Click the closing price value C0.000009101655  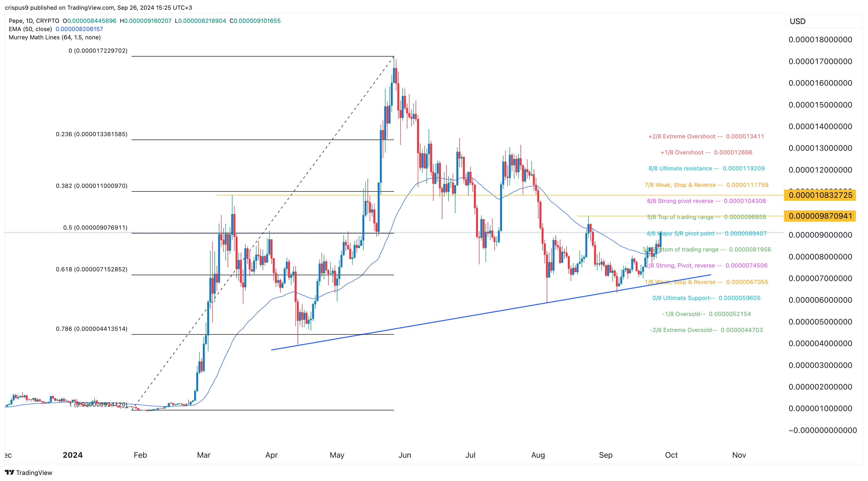[255, 21]
